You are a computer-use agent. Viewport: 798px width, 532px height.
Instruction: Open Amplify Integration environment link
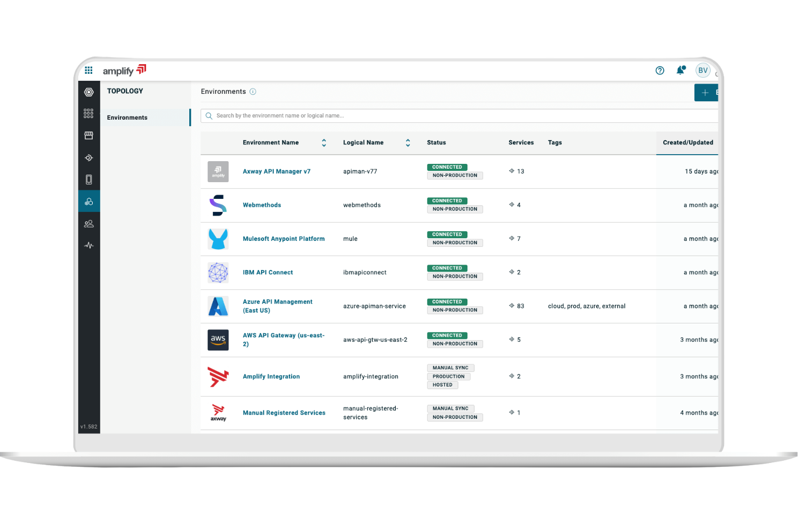(271, 377)
